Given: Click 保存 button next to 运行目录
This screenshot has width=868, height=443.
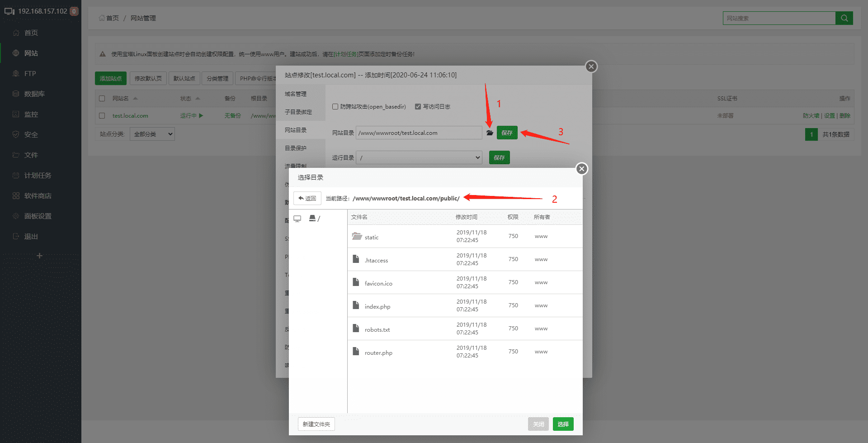Looking at the screenshot, I should tap(499, 157).
